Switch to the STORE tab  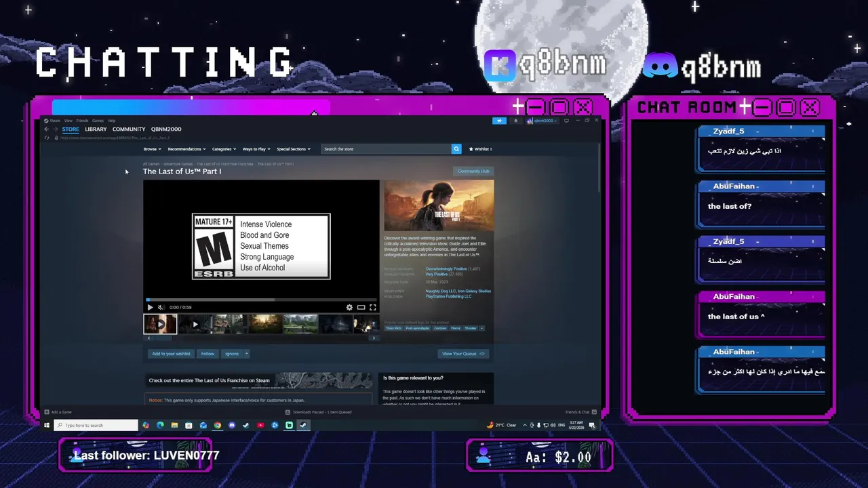coord(71,129)
